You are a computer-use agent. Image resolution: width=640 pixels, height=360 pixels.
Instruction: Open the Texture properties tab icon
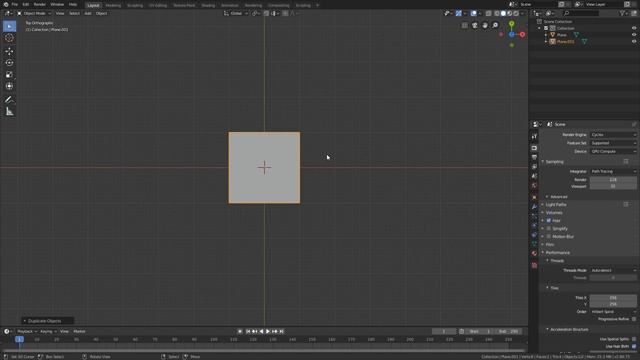tap(534, 265)
